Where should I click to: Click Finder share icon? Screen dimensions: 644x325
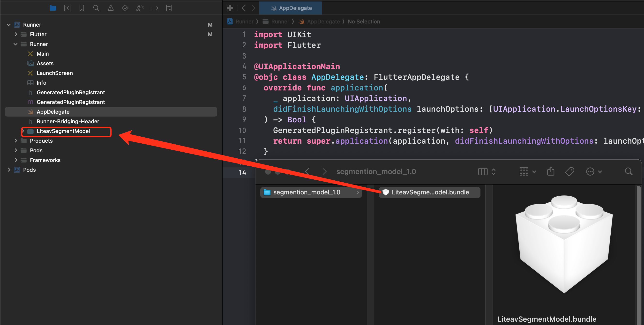[x=551, y=172]
